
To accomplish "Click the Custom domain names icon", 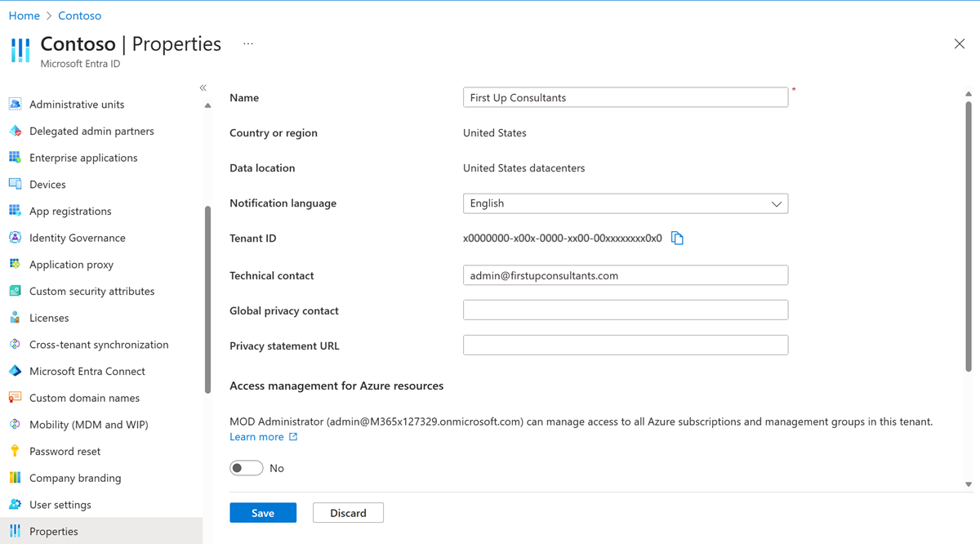I will (15, 398).
